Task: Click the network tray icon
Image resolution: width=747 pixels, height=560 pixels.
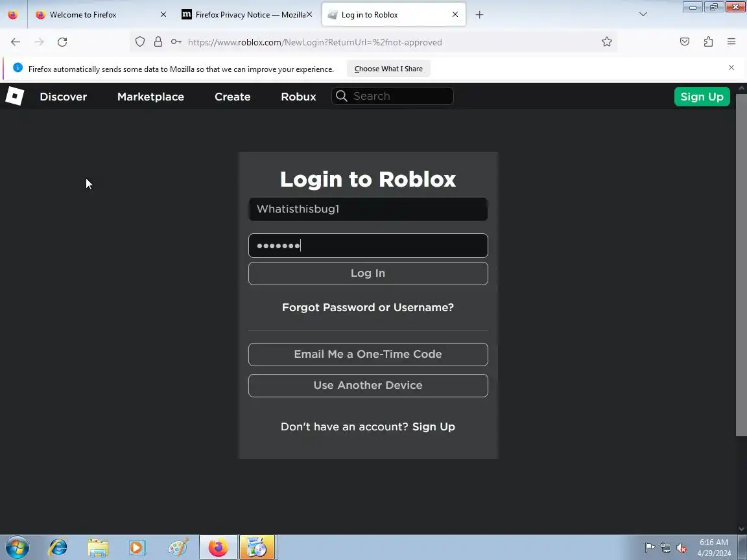Action: pyautogui.click(x=666, y=548)
